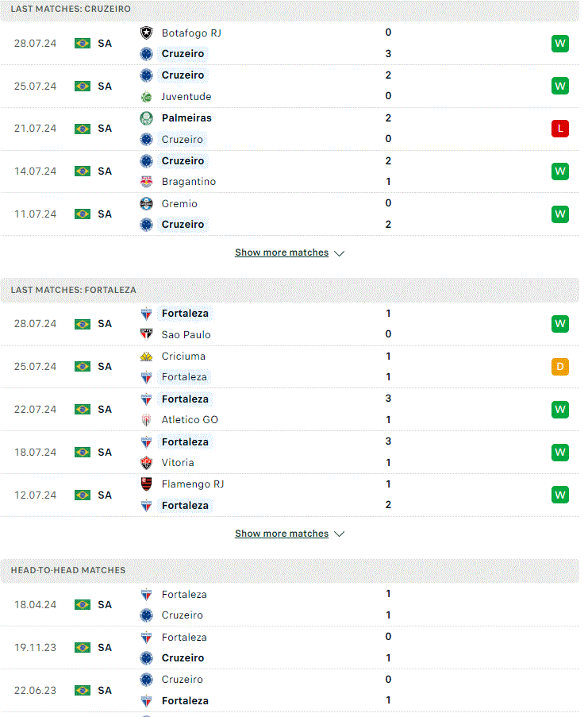Viewport: 588px width, 717px height.
Task: Expand more Cruzeiro matches with chevron
Action: pos(339,253)
